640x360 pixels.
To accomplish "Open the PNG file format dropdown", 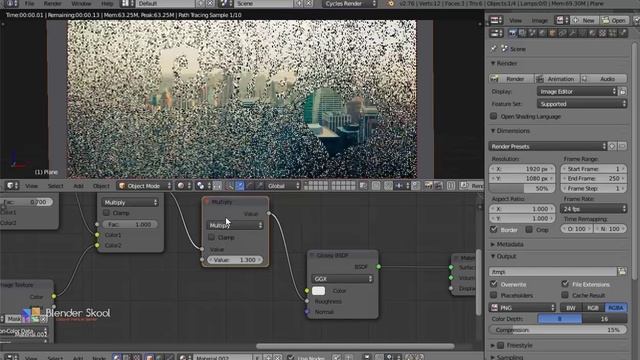I will 522,307.
